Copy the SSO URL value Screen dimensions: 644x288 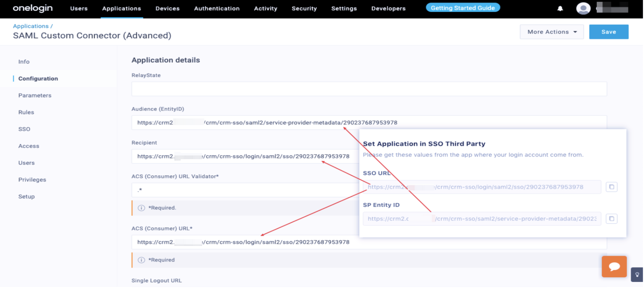tap(611, 187)
